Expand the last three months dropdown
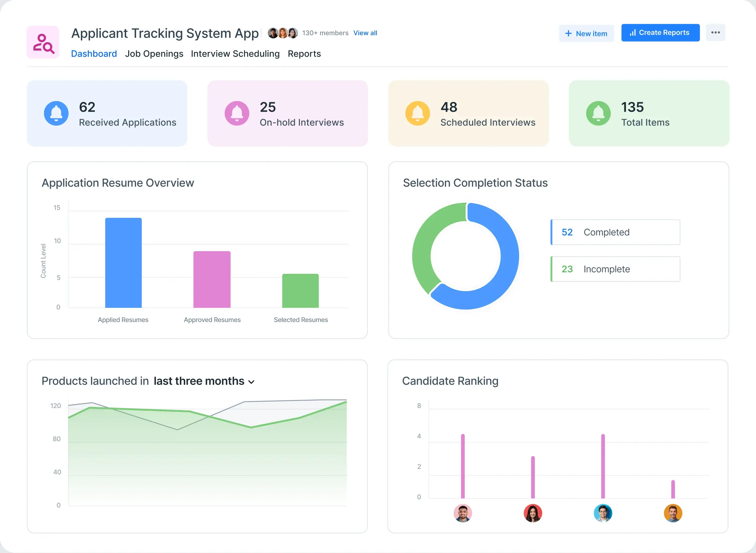Viewport: 756px width, 553px height. coord(252,381)
